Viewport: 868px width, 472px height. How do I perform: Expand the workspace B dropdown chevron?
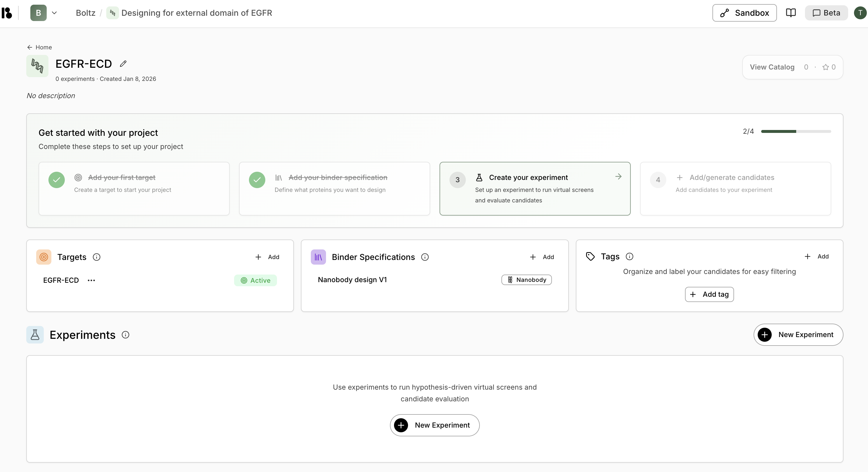pos(54,13)
